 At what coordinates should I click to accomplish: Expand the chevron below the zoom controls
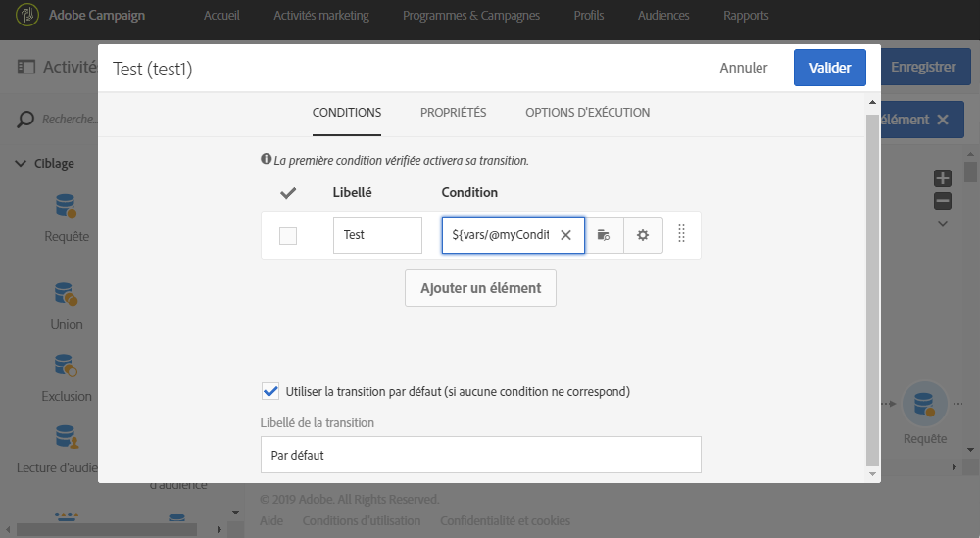tap(943, 223)
